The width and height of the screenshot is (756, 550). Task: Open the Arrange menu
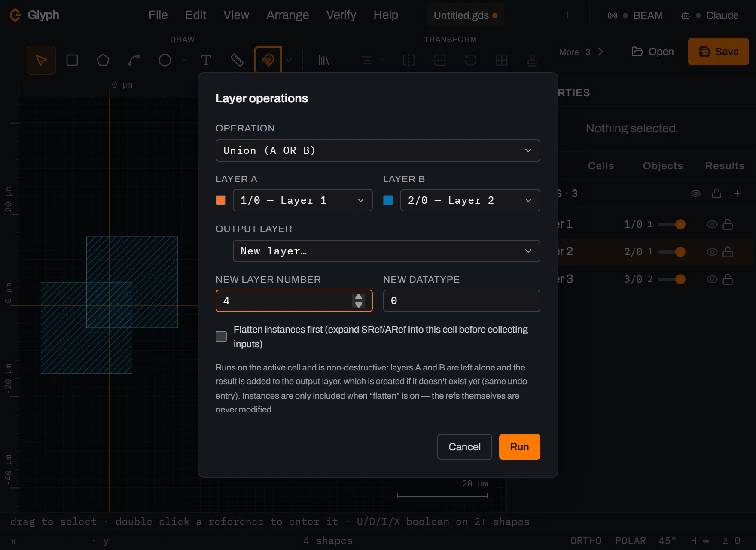point(288,15)
